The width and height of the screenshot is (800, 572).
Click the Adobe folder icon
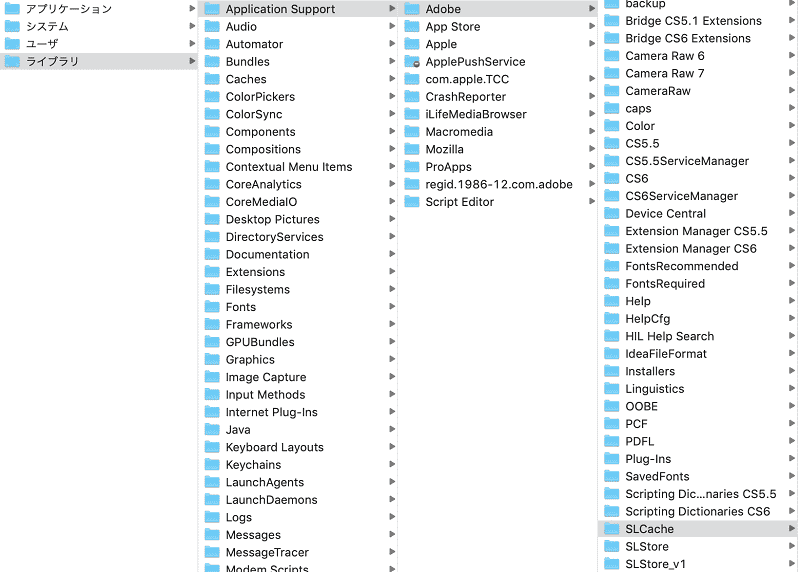tap(412, 9)
